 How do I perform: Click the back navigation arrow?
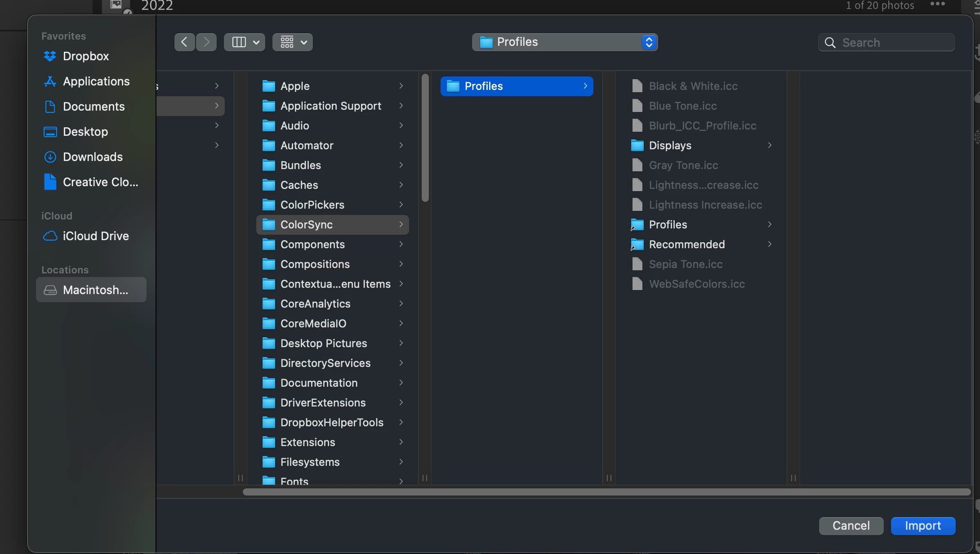click(x=184, y=42)
